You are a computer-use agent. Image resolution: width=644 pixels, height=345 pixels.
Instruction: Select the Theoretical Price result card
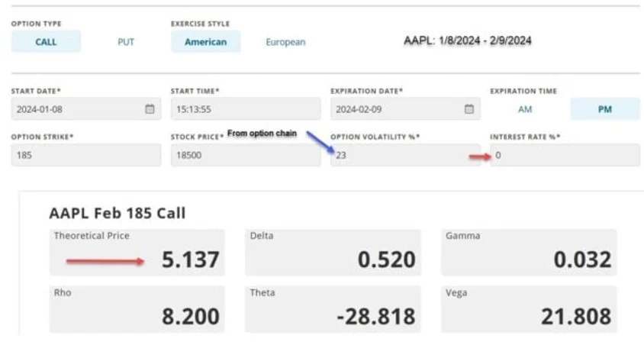[137, 252]
